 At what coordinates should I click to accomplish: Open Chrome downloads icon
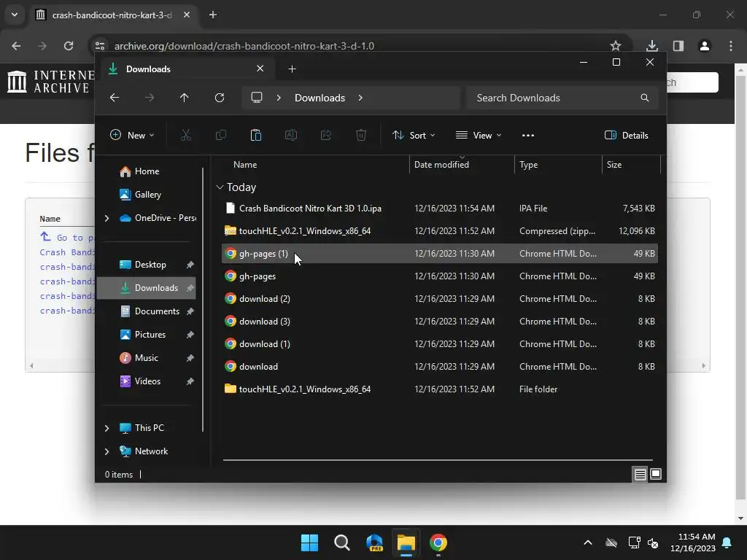tap(651, 46)
